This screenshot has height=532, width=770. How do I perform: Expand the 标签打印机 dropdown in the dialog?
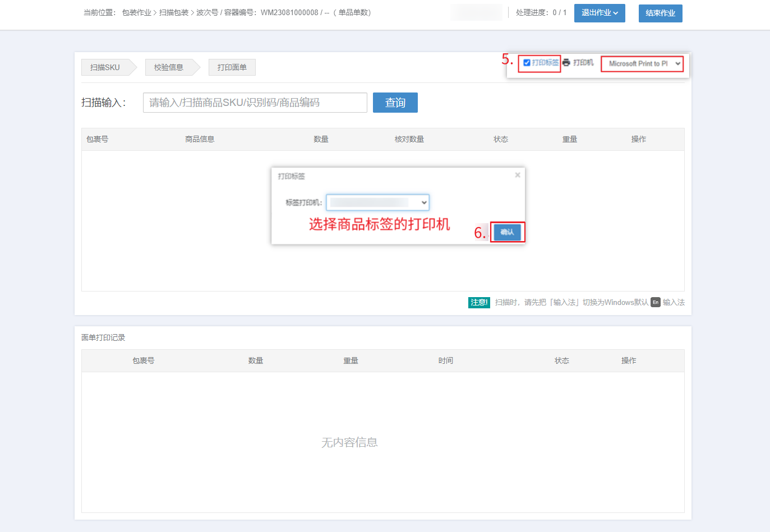377,202
